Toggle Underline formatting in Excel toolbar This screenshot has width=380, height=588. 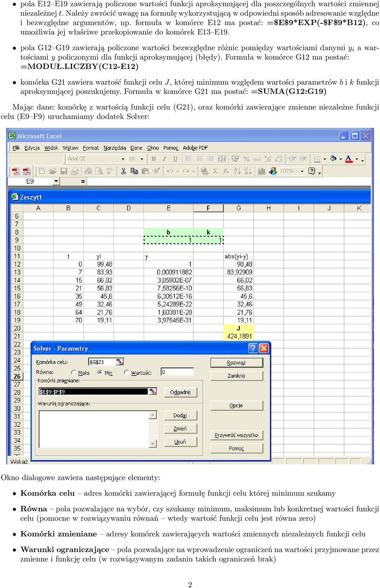[x=175, y=159]
